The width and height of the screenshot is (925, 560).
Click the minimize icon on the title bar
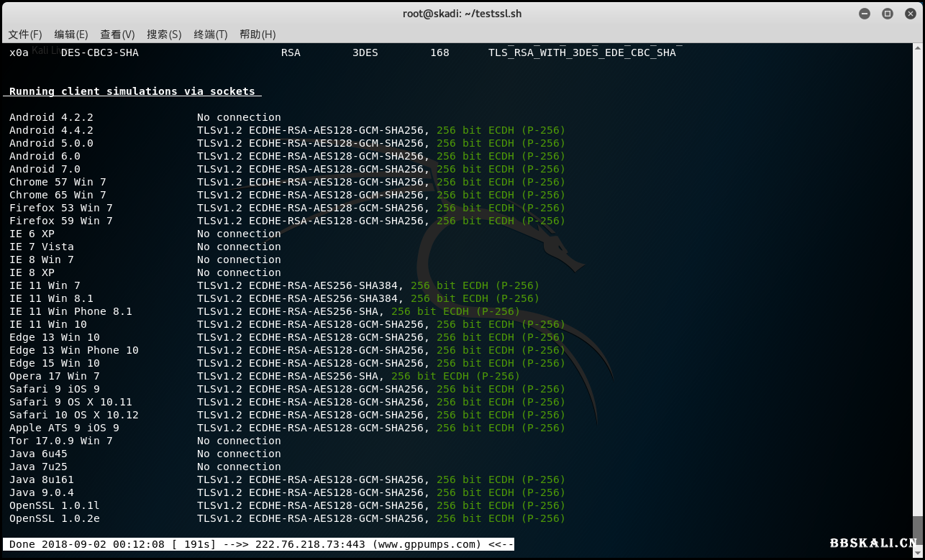pyautogui.click(x=864, y=13)
